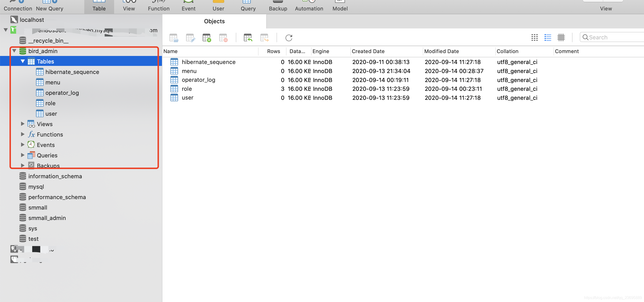
Task: Click the New Table toolbar icon
Action: [x=207, y=38]
